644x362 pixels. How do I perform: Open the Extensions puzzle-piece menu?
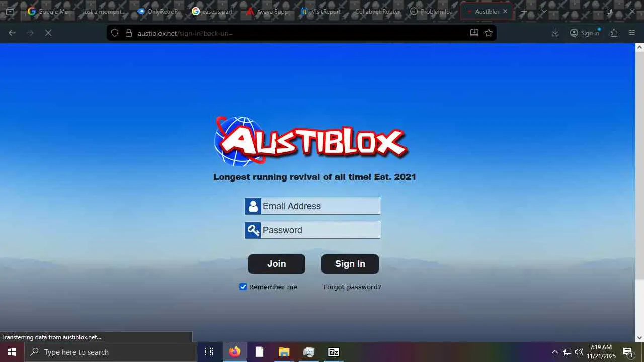(614, 33)
